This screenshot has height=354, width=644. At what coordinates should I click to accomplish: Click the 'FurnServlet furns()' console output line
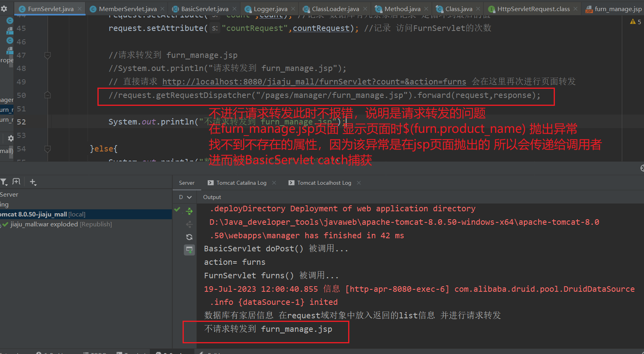click(x=271, y=276)
